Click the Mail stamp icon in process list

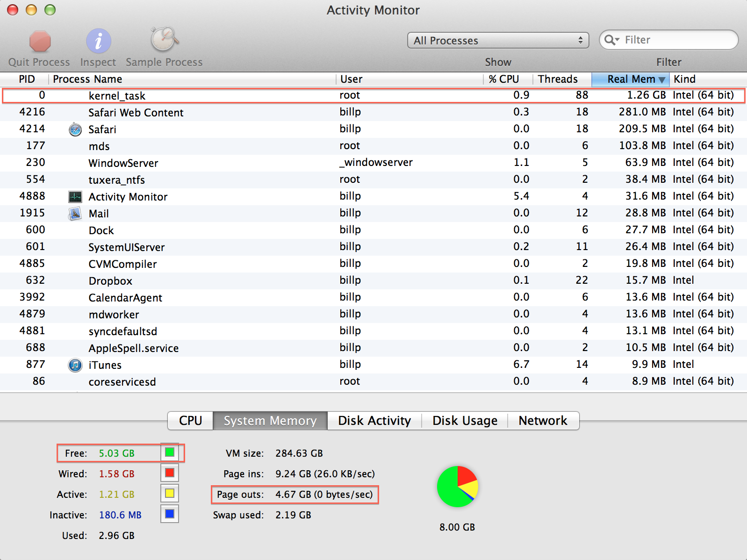coord(75,214)
